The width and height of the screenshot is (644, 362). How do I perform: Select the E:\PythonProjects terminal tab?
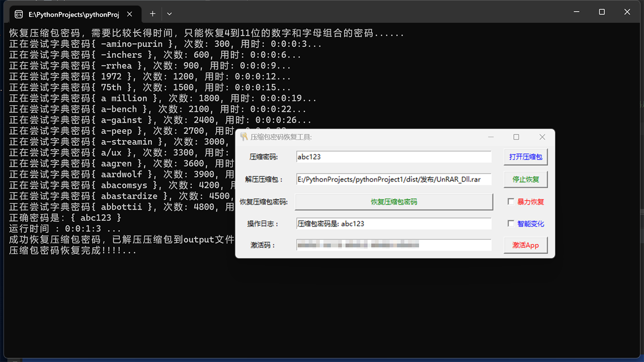tap(70, 14)
